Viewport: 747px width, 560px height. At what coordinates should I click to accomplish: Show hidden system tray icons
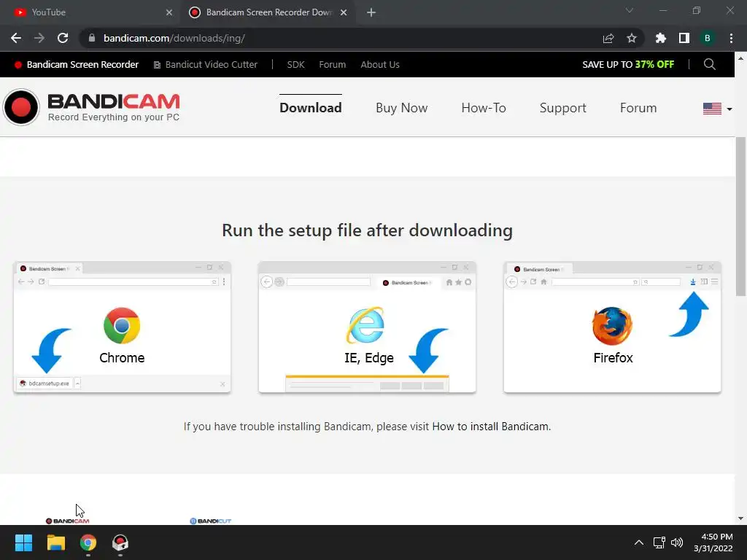tap(639, 542)
